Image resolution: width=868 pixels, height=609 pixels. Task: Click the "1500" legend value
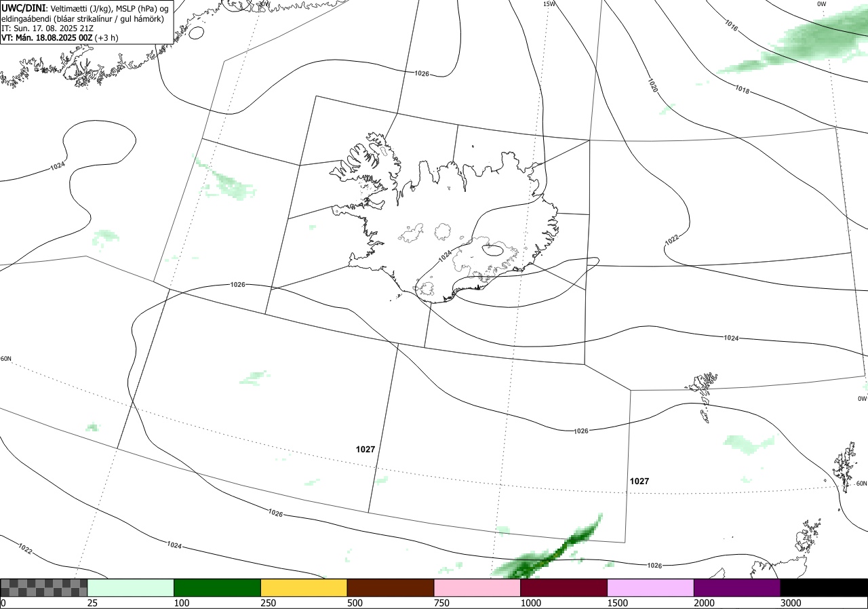(x=617, y=603)
